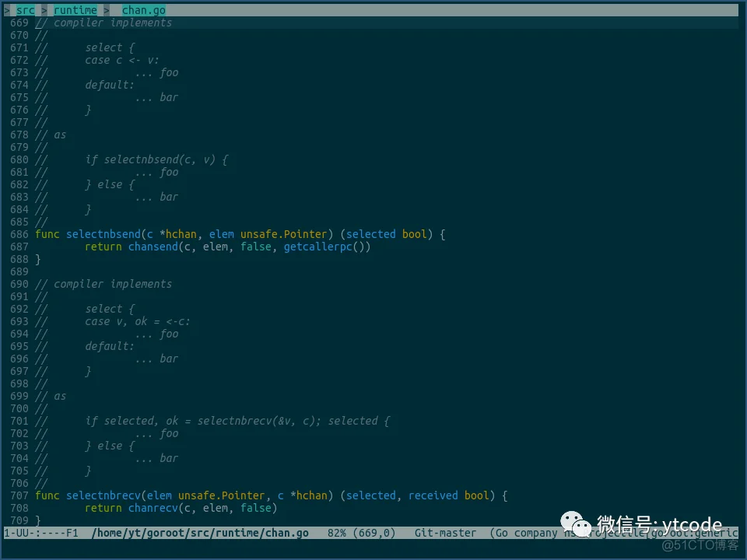Click the 'chan.go' breadcrumb segment

click(143, 10)
